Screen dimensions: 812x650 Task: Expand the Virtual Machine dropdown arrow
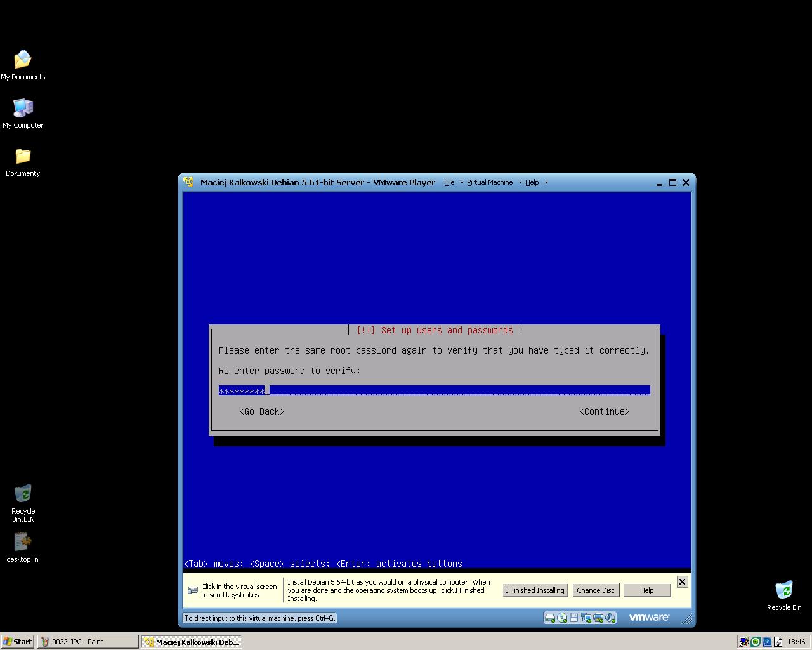coord(520,183)
